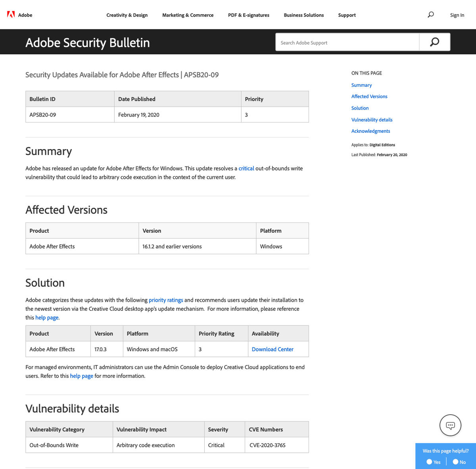Click the Adobe Support search submit button

point(435,42)
